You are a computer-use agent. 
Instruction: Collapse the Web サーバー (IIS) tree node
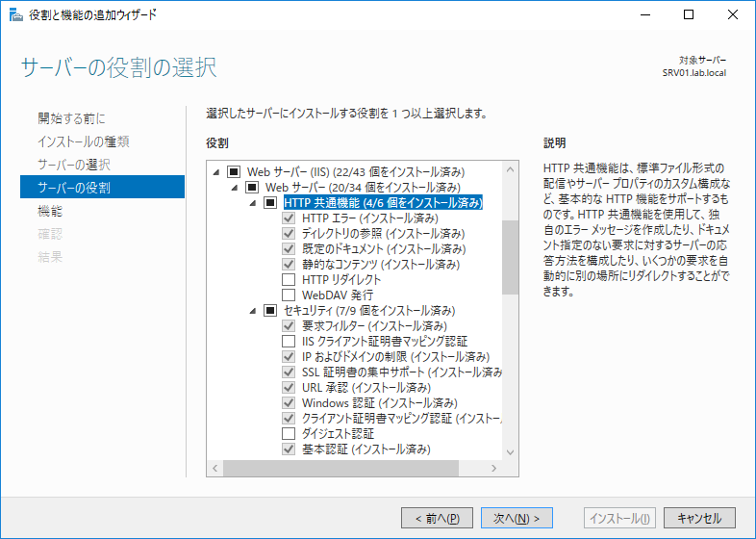click(x=216, y=172)
